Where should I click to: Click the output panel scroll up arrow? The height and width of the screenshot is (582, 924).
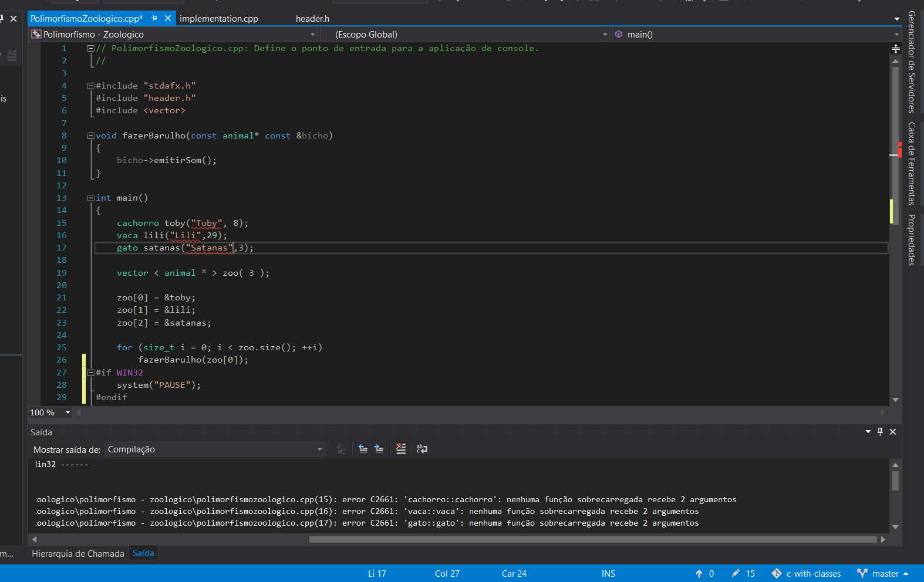[x=895, y=465]
